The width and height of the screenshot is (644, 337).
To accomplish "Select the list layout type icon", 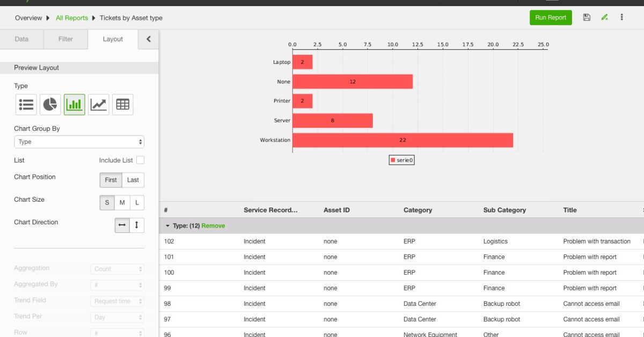I will [26, 104].
